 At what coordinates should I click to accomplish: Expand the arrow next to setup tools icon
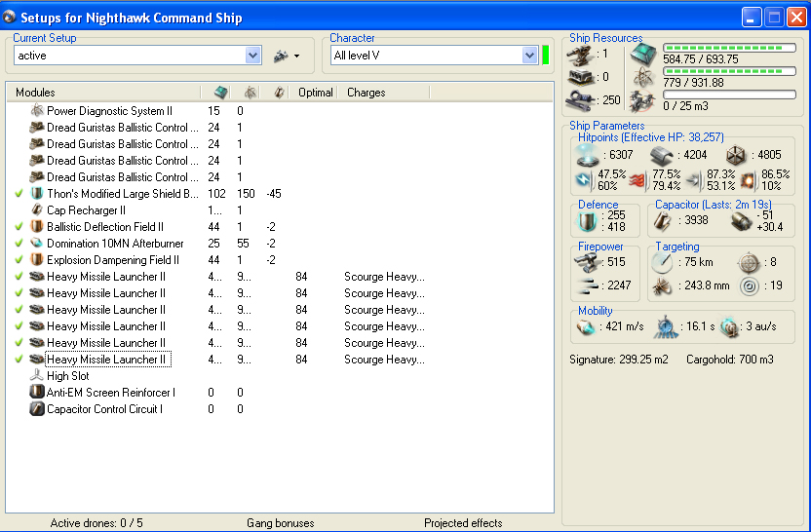coord(297,56)
